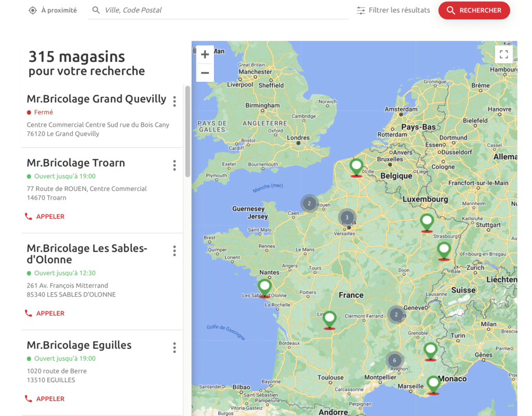Open options menu for Mr.Bricolage Troarn
The image size is (532, 416).
coord(175,166)
